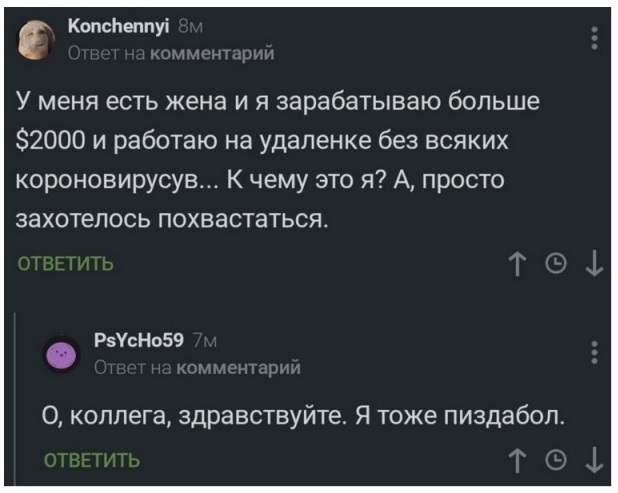Open Konchennyi's avatar picture
Viewport: 618px width, 493px height.
pyautogui.click(x=36, y=40)
